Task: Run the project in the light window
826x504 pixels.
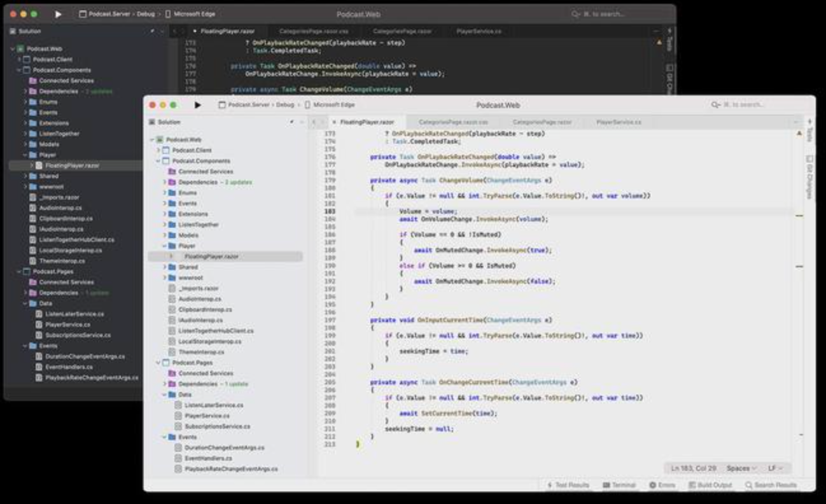Action: click(x=197, y=105)
